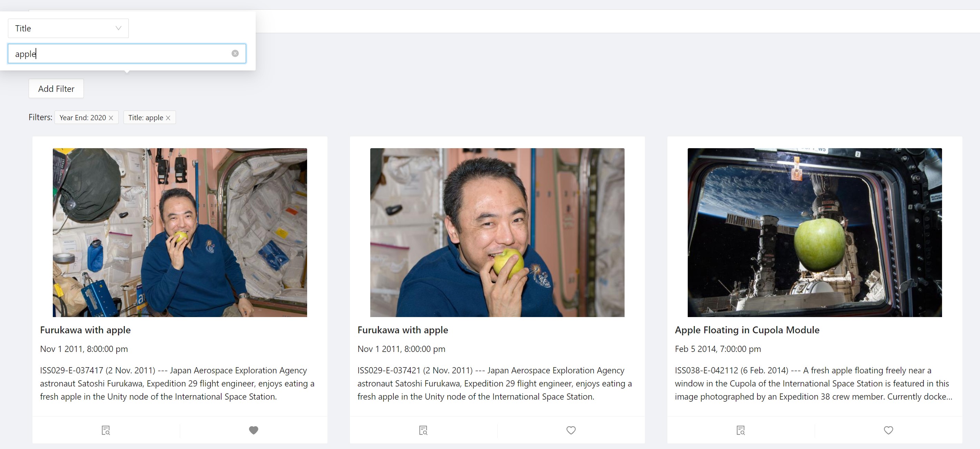Open the floating green apple Cupola photo
This screenshot has width=980, height=449.
[x=814, y=232]
